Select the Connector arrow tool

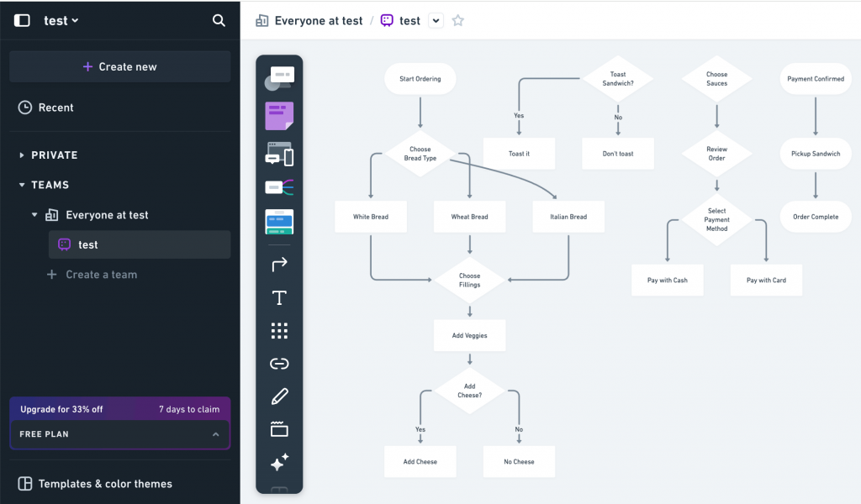pos(279,265)
